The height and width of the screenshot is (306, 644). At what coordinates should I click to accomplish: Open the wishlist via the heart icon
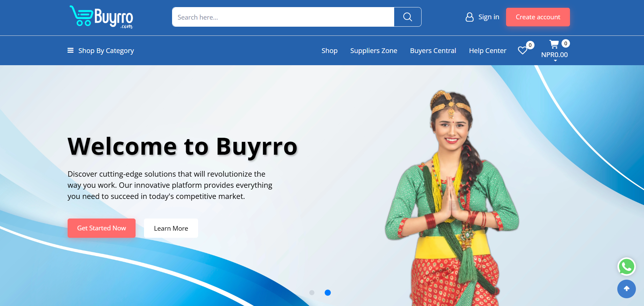tap(522, 50)
